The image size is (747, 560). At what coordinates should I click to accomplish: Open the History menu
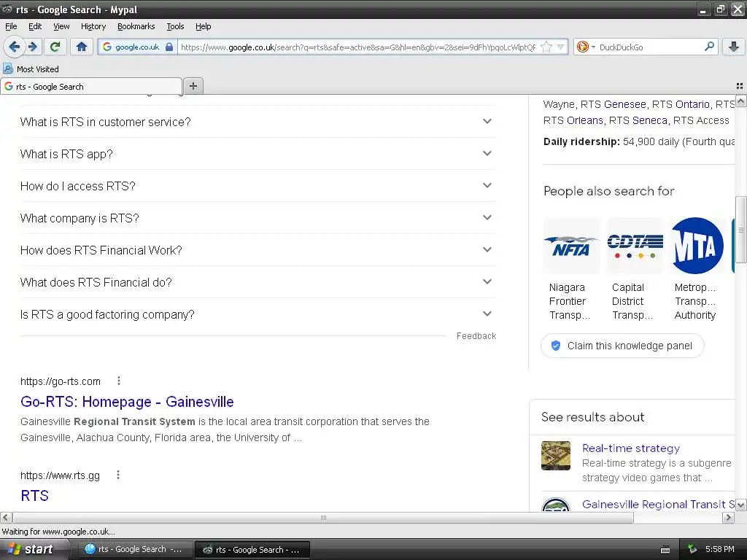[x=93, y=26]
